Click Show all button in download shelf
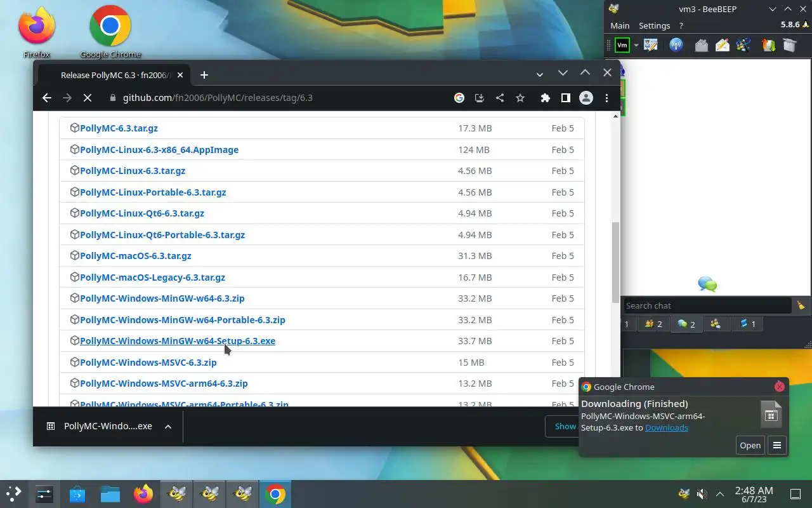Viewport: 812px width, 508px height. point(563,427)
